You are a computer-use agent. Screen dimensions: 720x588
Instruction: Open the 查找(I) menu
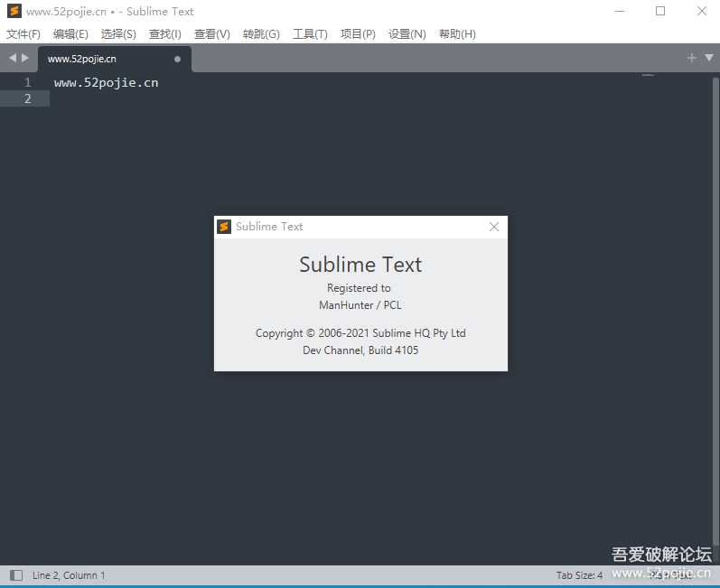tap(165, 34)
